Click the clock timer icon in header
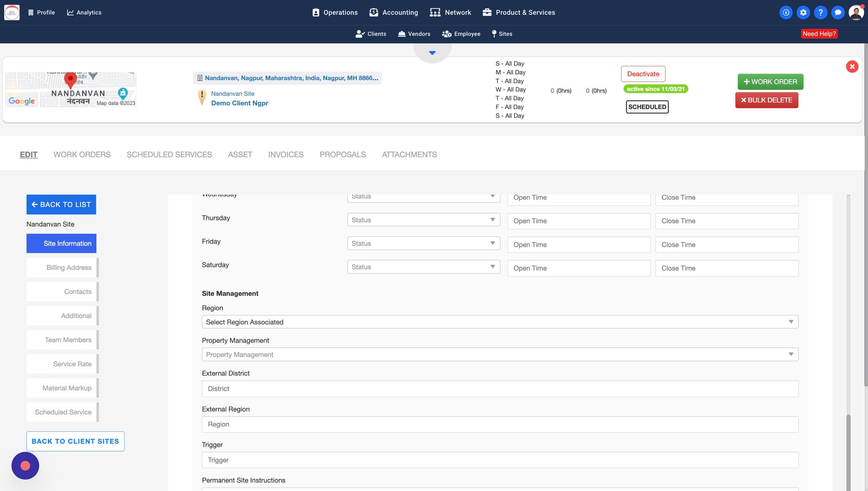 point(786,12)
